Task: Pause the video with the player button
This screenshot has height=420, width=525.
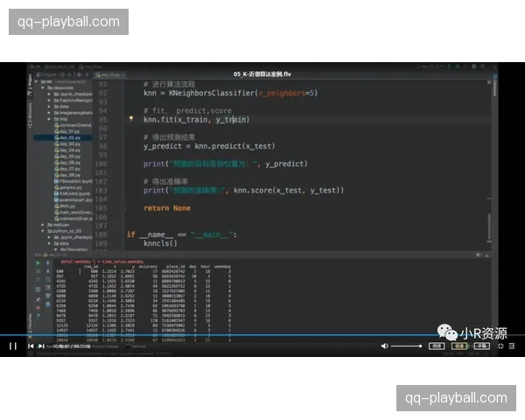Action: pos(12,346)
